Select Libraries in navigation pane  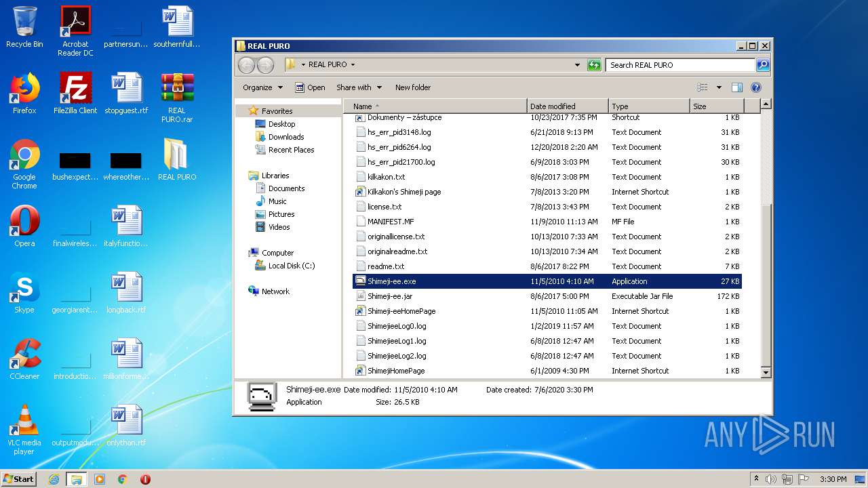click(275, 176)
